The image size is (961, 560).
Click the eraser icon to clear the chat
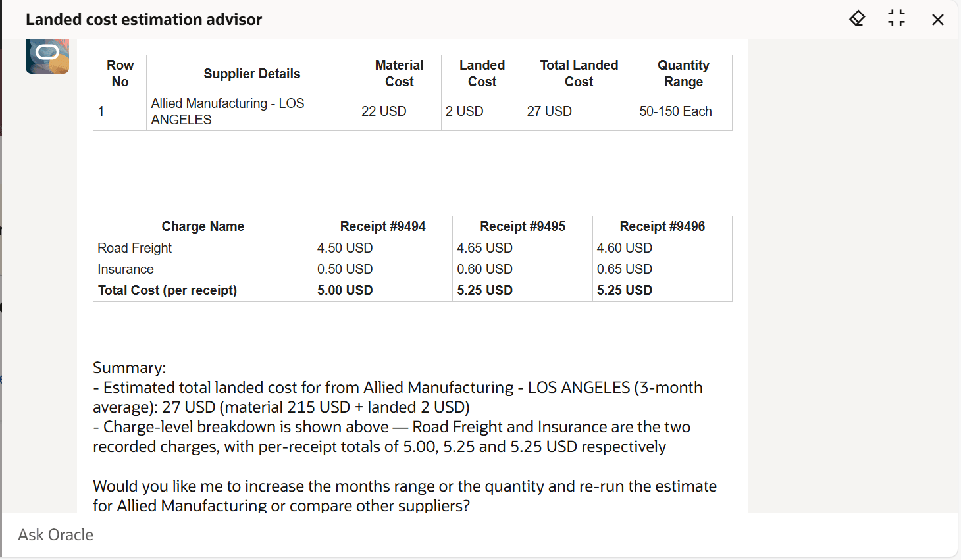click(x=856, y=18)
